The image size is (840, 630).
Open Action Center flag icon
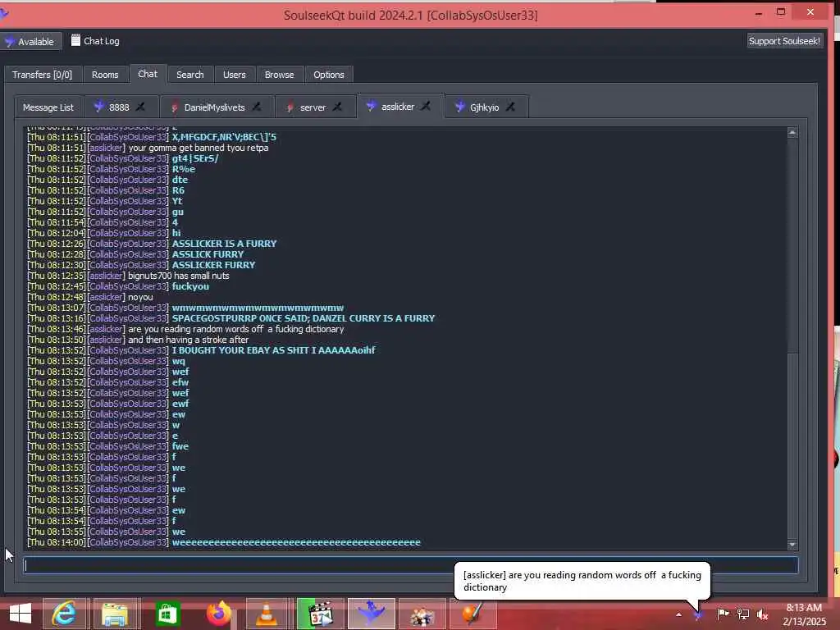click(723, 614)
